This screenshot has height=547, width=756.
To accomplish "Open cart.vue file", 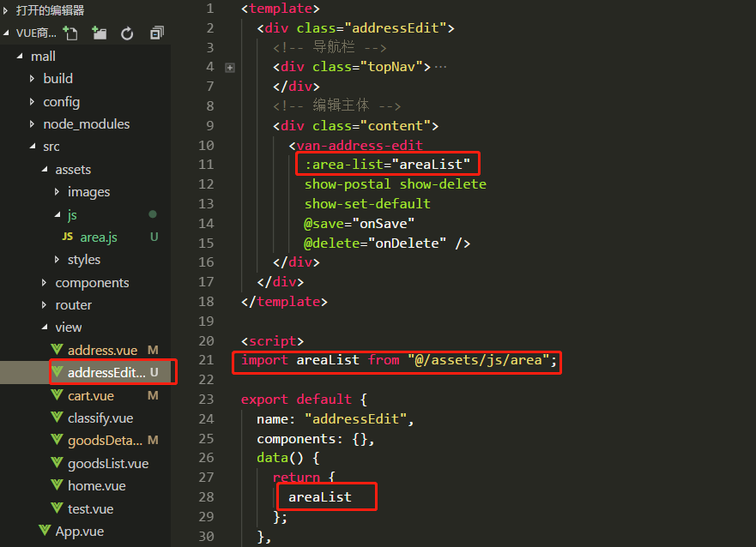I will pos(91,396).
